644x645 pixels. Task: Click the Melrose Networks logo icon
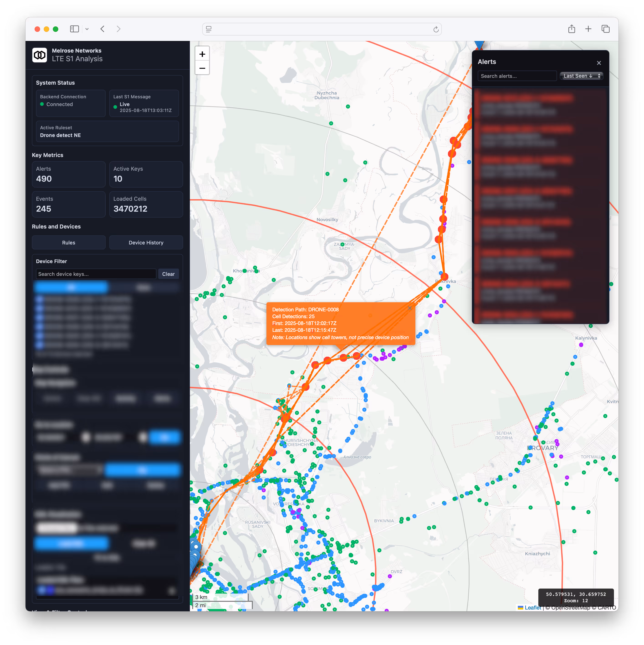tap(40, 55)
